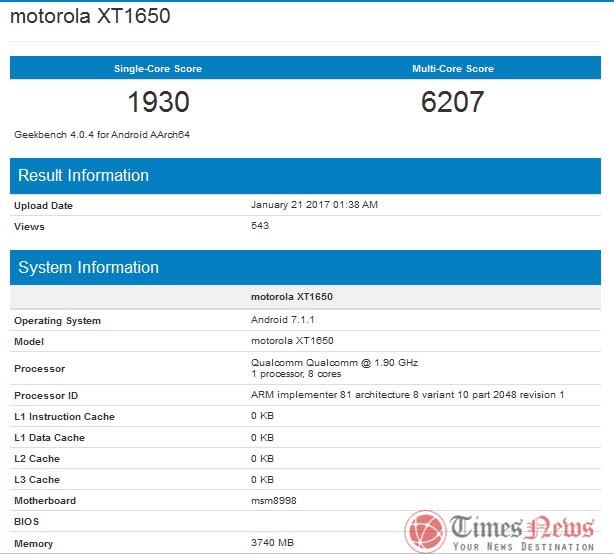Click the Result Information section header

[x=84, y=175]
